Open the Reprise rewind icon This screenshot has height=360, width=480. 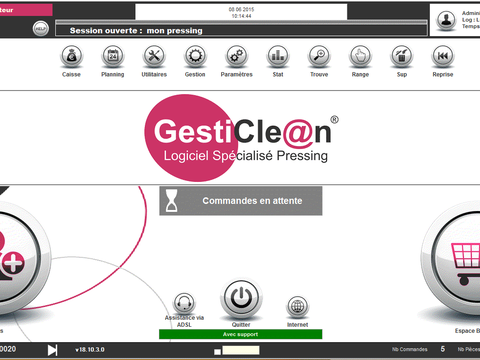[443, 56]
